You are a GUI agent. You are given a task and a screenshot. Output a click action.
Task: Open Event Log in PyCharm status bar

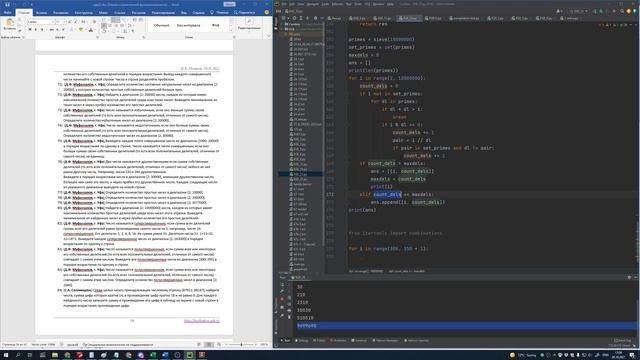click(622, 340)
